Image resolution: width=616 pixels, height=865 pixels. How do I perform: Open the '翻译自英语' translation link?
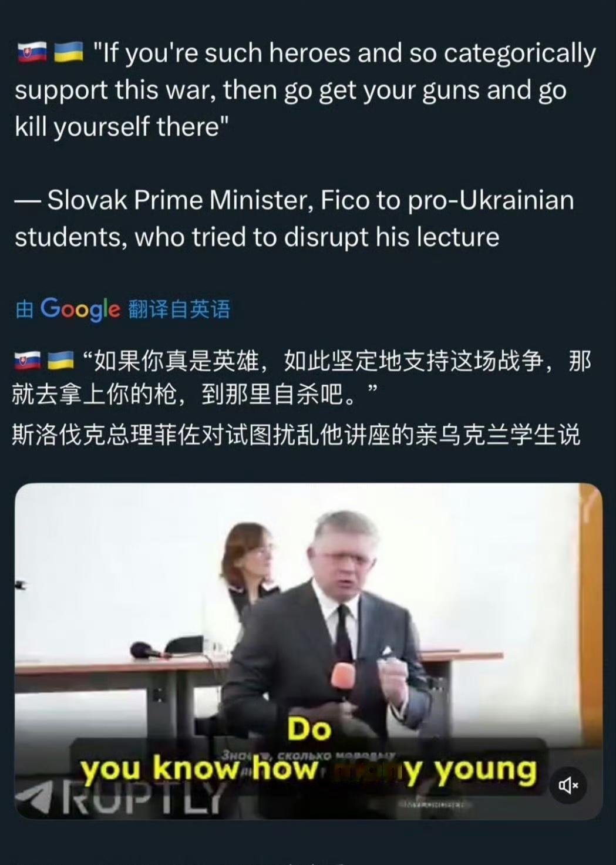pyautogui.click(x=179, y=309)
